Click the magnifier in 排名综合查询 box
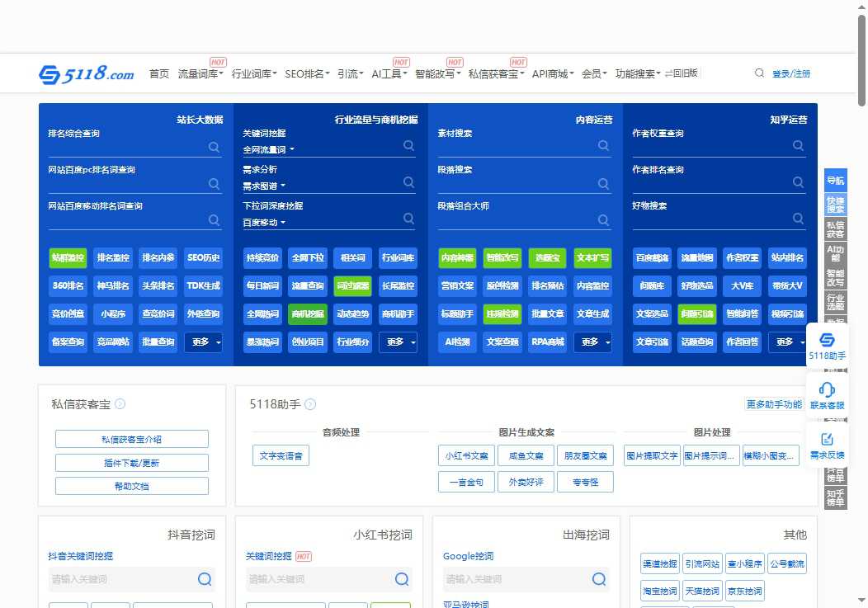Viewport: 868px width, 608px height. (214, 147)
